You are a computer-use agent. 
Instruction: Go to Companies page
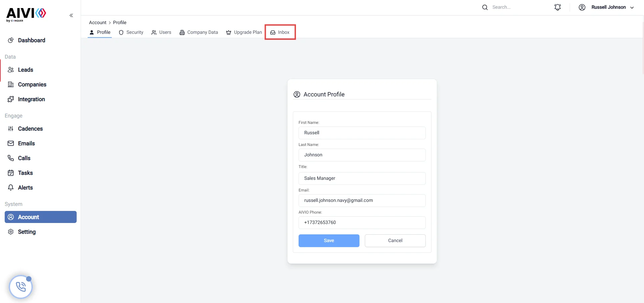(x=32, y=84)
